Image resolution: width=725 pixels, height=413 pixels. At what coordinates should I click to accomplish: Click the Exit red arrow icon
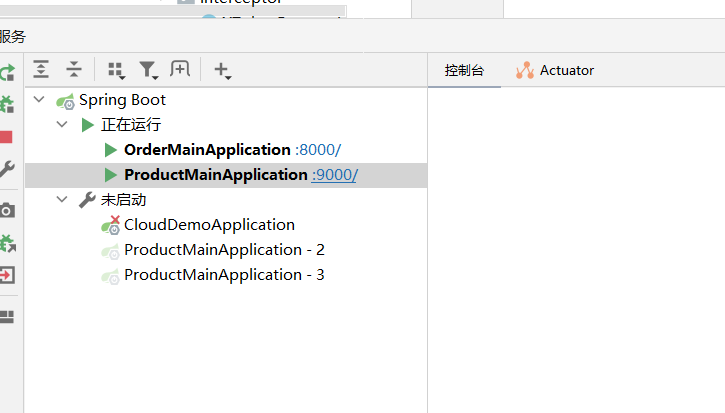[7, 275]
